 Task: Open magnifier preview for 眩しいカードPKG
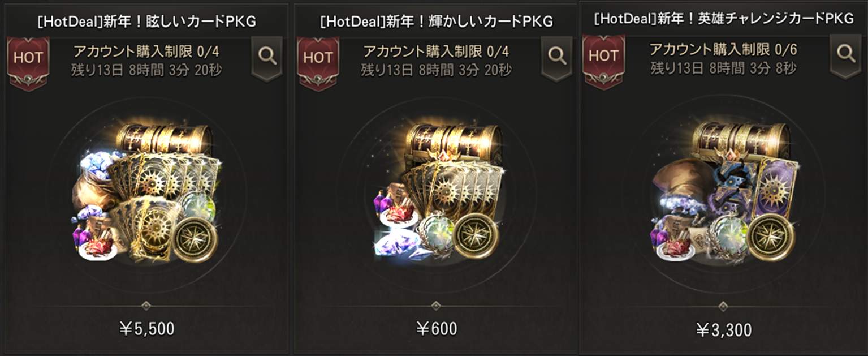pyautogui.click(x=266, y=57)
